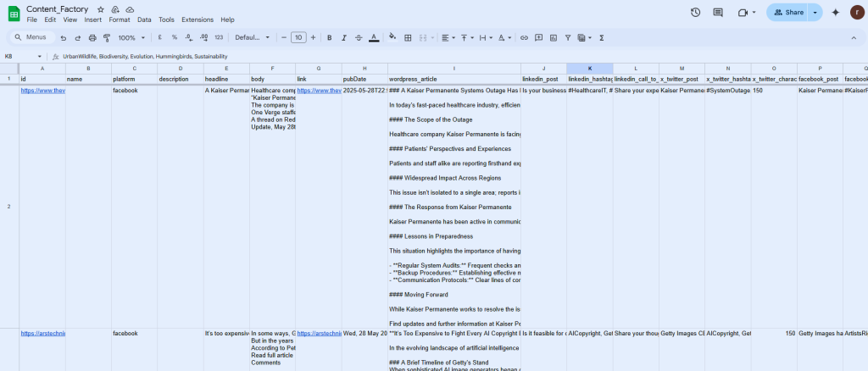This screenshot has width=868, height=371.
Task: Open text wrapping dropdown
Action: pos(486,37)
